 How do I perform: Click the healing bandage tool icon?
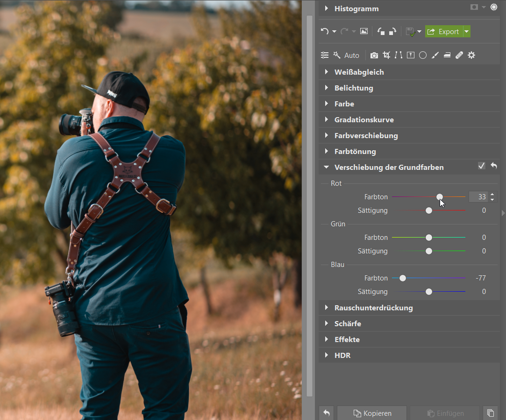(459, 55)
